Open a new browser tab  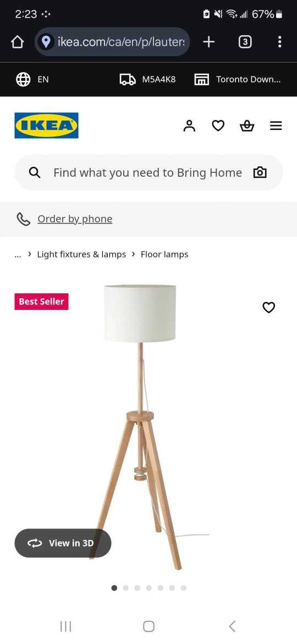click(x=209, y=41)
